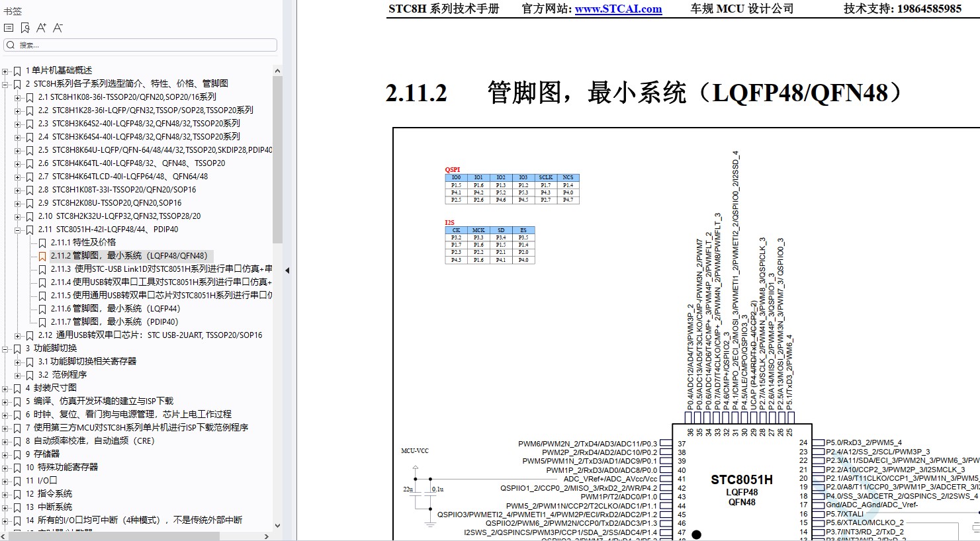Click bookmark icon of 2.11.7 (PDIP40) row
980x541 pixels.
(x=42, y=322)
